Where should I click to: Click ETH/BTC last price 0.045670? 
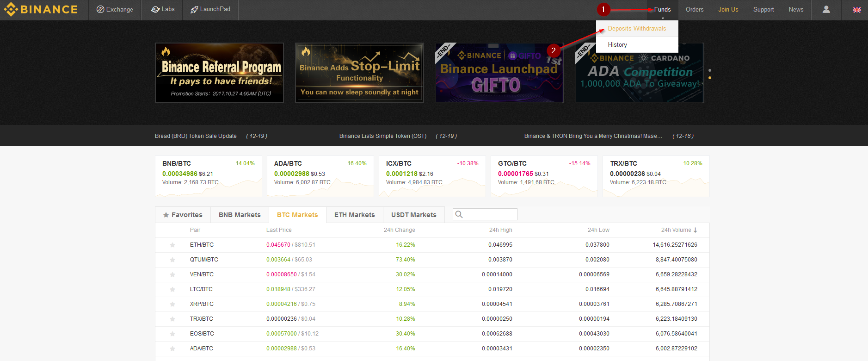[278, 245]
